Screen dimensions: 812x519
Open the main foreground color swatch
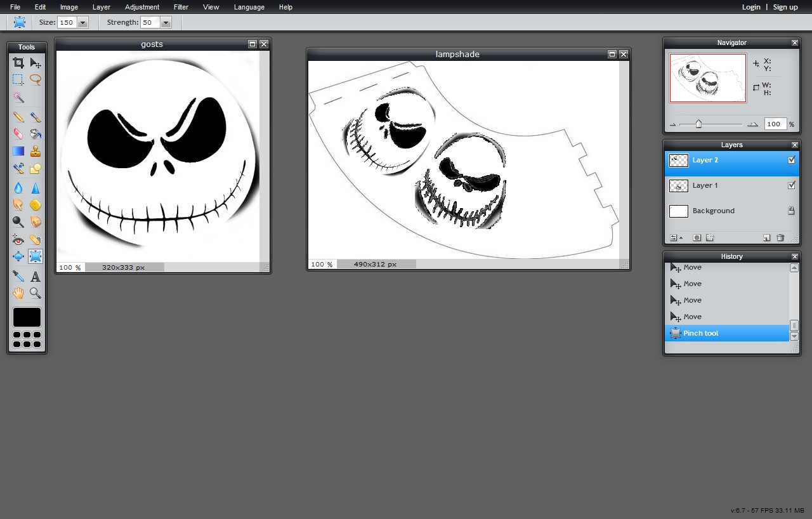pyautogui.click(x=27, y=317)
